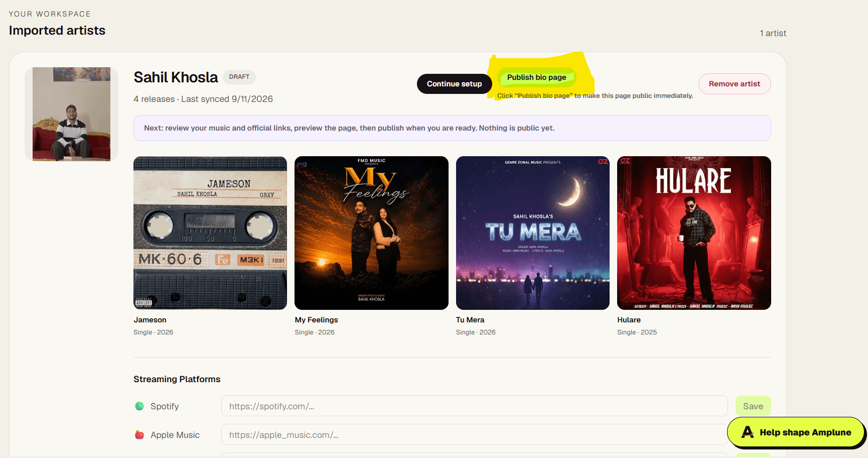Open Help shape Amplune feedback button
The image size is (868, 458).
796,432
